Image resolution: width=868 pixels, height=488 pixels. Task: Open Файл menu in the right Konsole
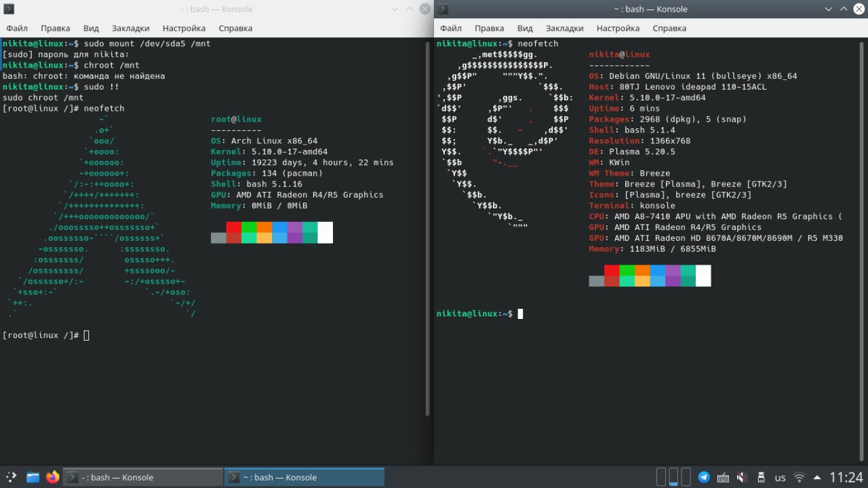tap(451, 28)
